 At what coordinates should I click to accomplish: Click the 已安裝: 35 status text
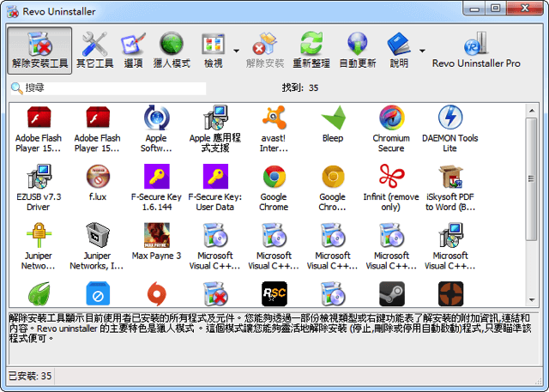tap(30, 377)
